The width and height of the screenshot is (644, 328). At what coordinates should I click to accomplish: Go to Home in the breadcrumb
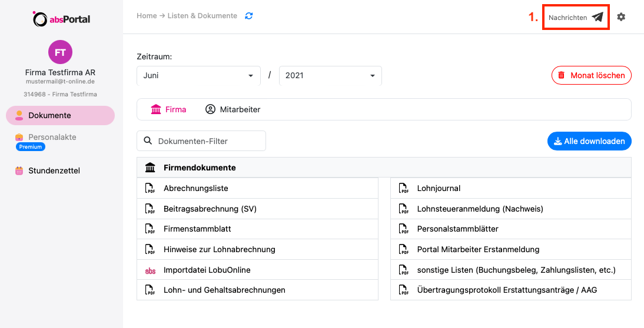[x=147, y=16]
